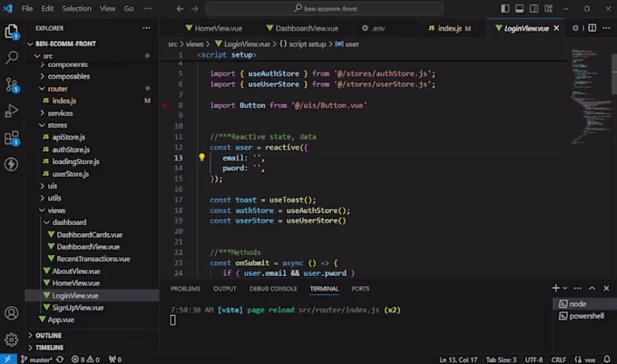The image size is (617, 364).
Task: Open the Selection menu
Action: point(77,8)
